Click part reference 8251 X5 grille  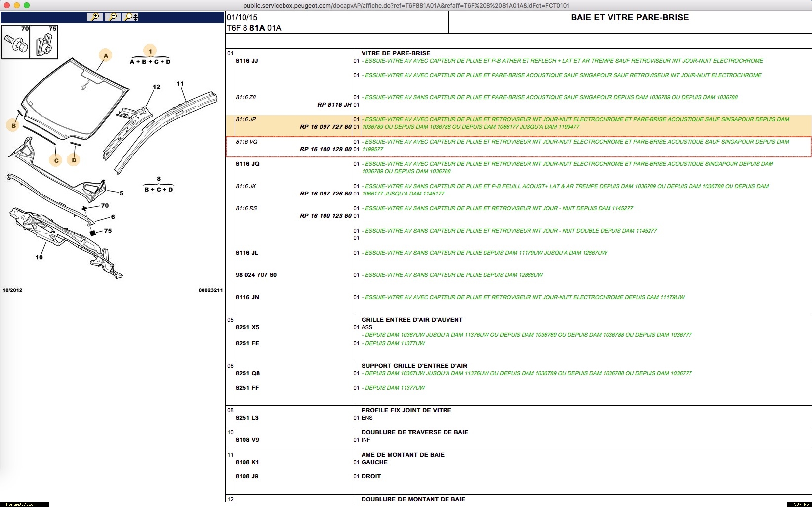point(247,327)
